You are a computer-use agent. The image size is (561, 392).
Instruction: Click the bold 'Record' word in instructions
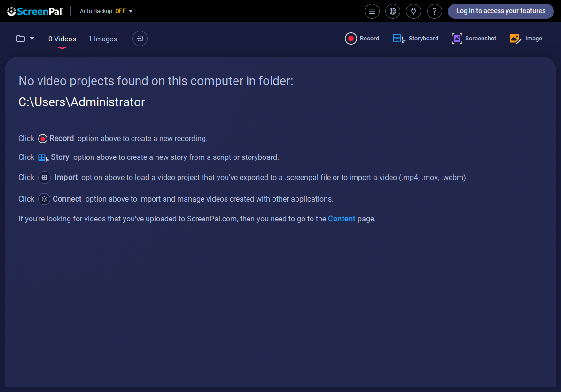click(x=62, y=139)
